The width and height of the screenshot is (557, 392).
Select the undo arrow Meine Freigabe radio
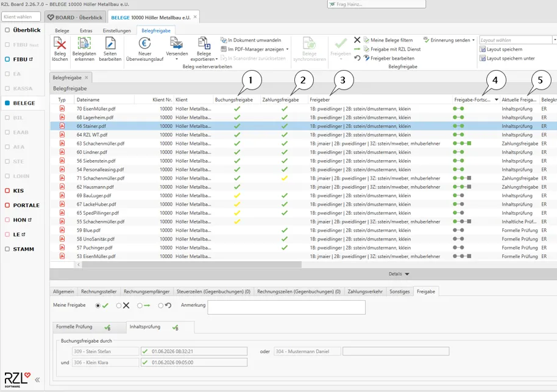[160, 306]
